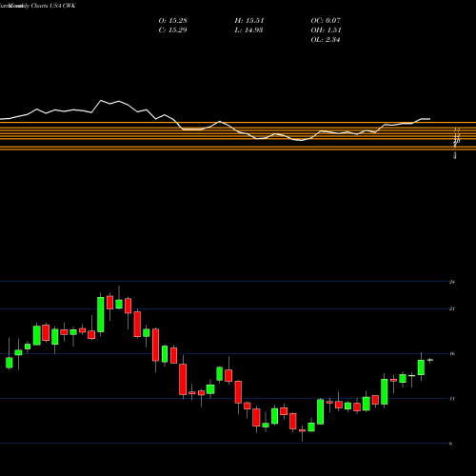The image size is (476, 476).
Task: Click the price axis label "11"
Action: [x=452, y=399]
